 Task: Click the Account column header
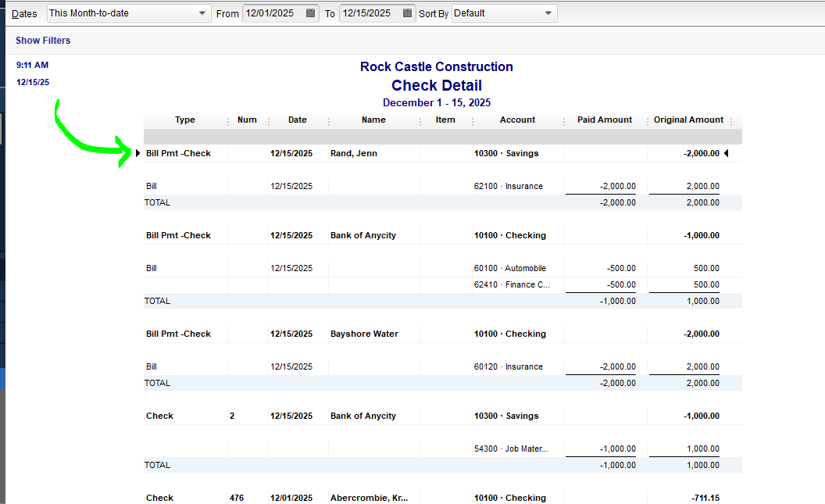tap(517, 120)
